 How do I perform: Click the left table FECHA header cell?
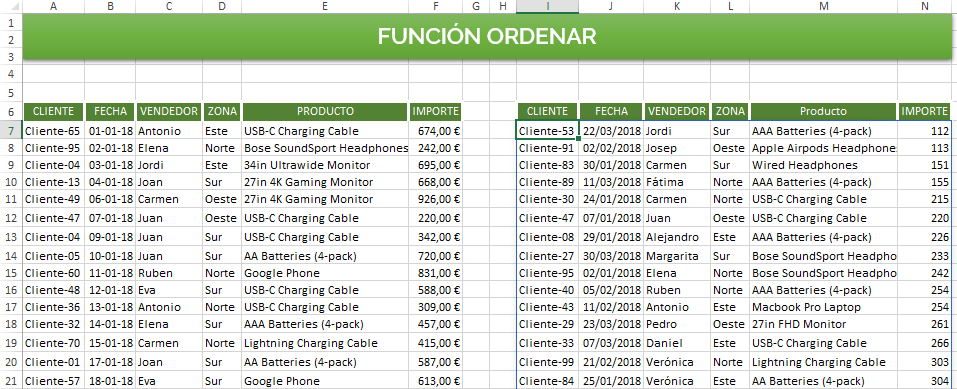[110, 112]
